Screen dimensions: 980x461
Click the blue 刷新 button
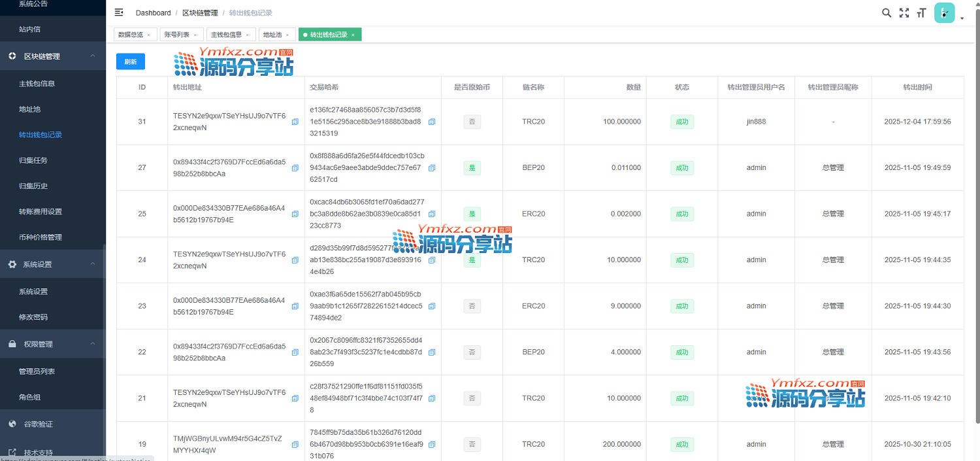pyautogui.click(x=131, y=61)
